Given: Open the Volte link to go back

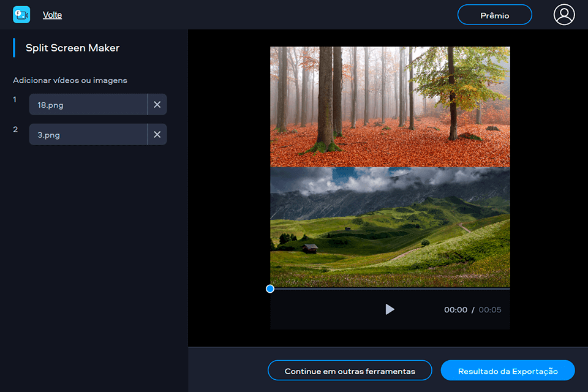Looking at the screenshot, I should 52,15.
